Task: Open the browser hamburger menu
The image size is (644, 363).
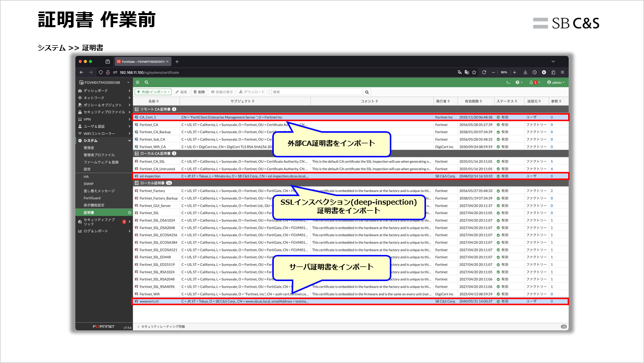Action: tap(563, 72)
